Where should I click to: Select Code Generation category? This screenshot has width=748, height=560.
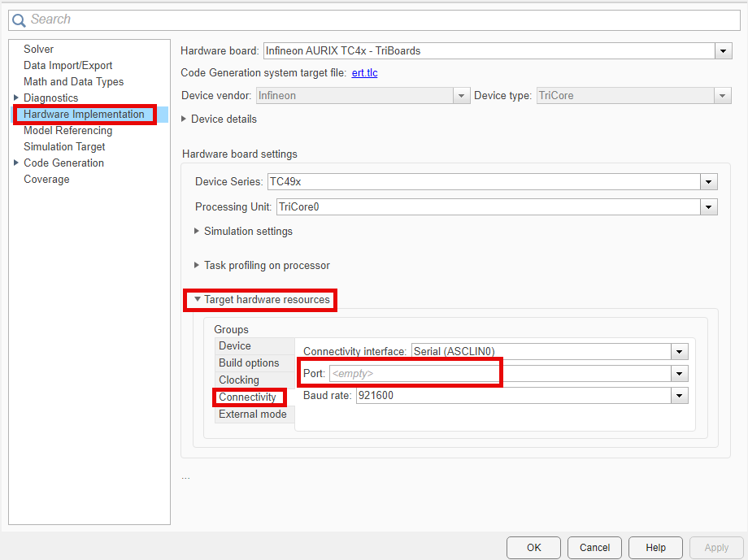pyautogui.click(x=63, y=163)
